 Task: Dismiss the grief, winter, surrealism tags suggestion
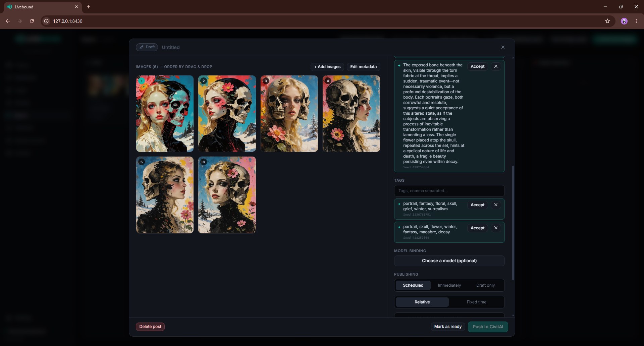[496, 205]
